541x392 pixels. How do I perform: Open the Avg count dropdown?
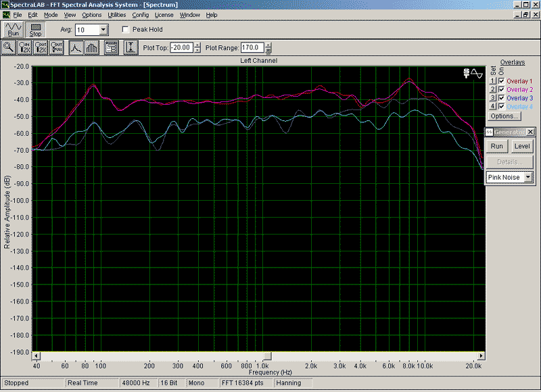point(103,30)
